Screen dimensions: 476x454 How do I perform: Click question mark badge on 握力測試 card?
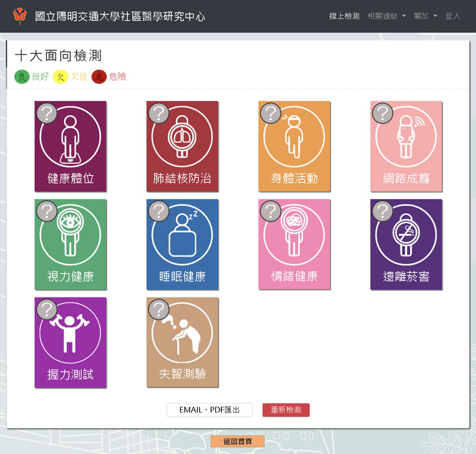(47, 309)
